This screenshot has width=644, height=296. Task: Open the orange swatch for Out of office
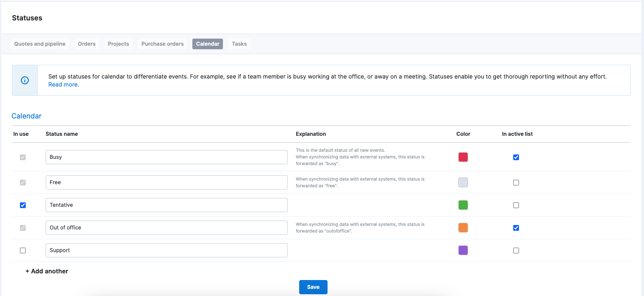click(x=463, y=228)
